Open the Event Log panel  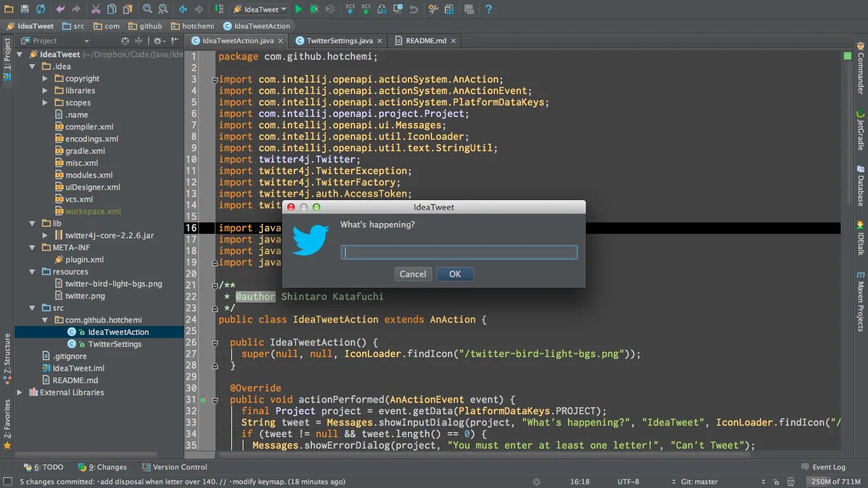pyautogui.click(x=823, y=467)
